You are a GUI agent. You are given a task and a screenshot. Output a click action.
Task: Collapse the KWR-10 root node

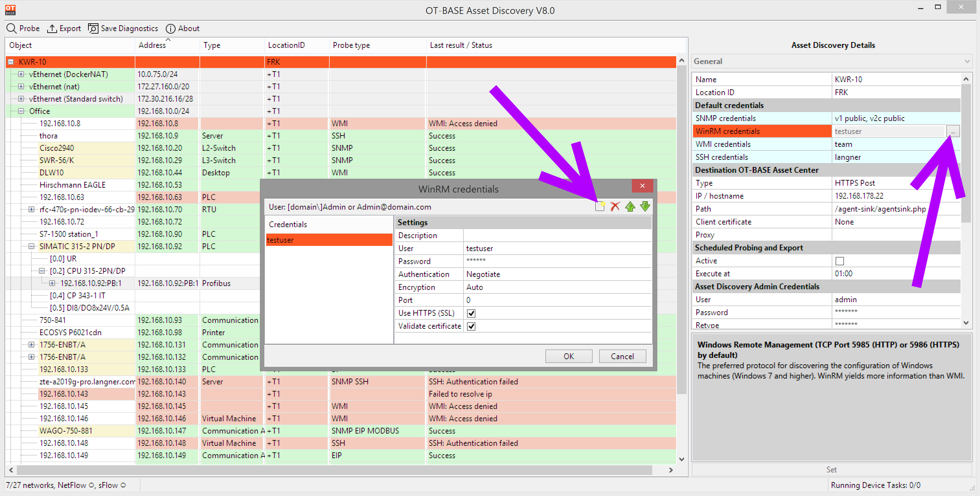point(11,61)
